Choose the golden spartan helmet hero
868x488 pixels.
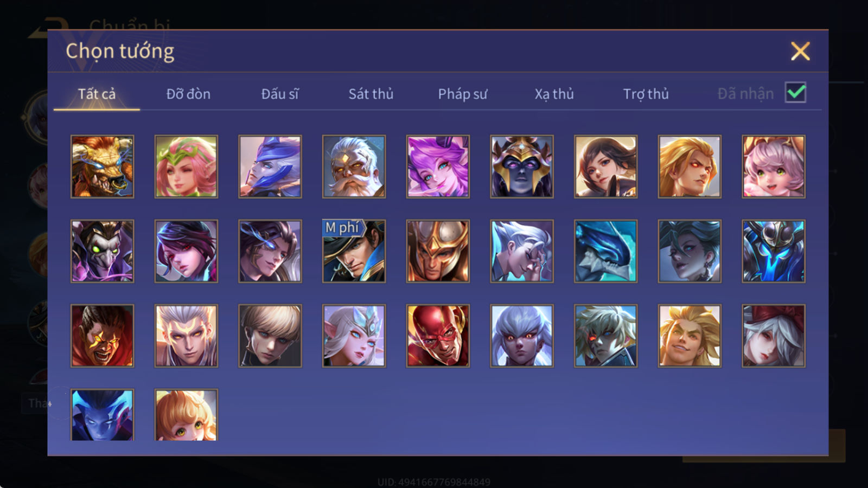pos(438,251)
